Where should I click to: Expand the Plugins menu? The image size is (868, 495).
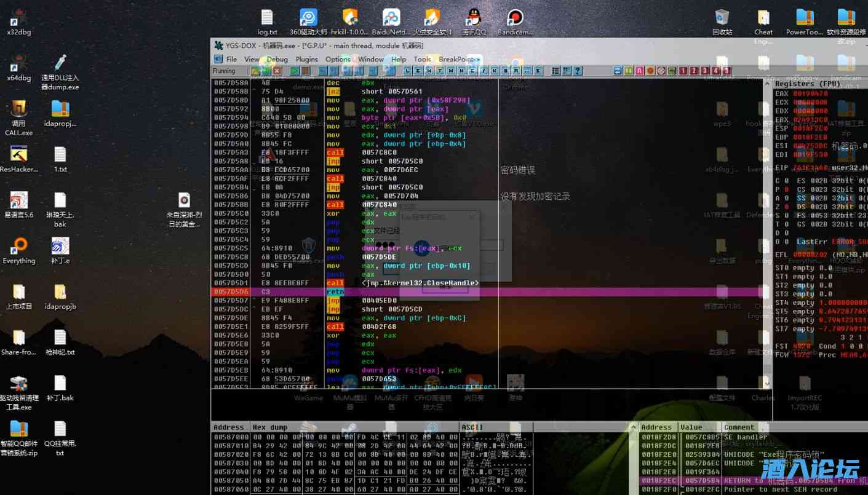click(306, 59)
